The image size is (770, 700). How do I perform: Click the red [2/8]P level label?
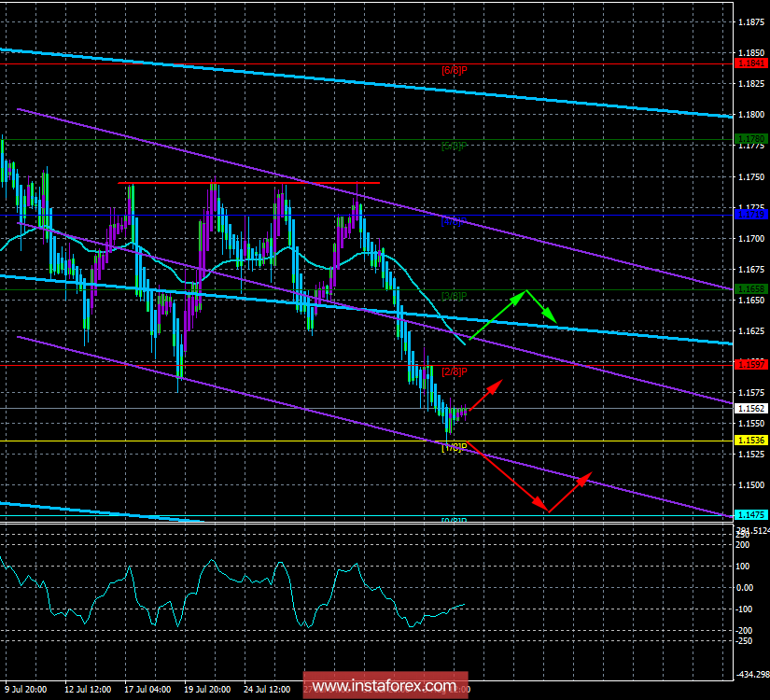click(x=454, y=371)
